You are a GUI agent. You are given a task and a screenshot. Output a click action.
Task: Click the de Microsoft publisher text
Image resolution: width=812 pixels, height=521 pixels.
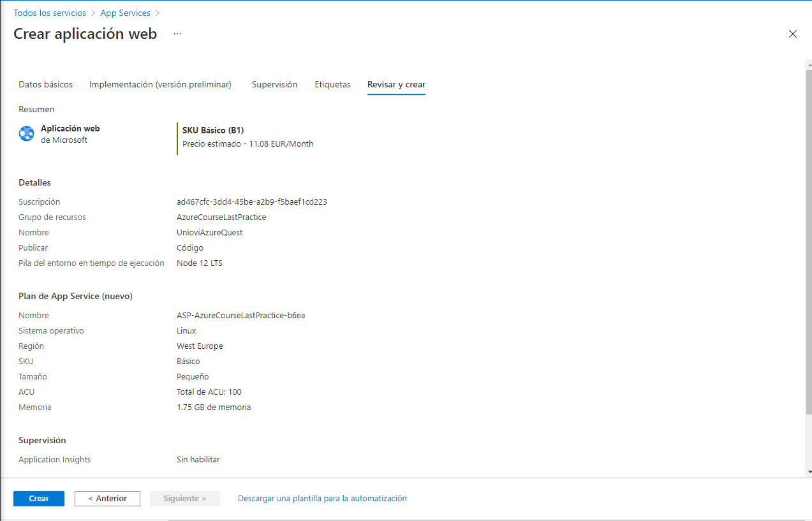pos(64,140)
